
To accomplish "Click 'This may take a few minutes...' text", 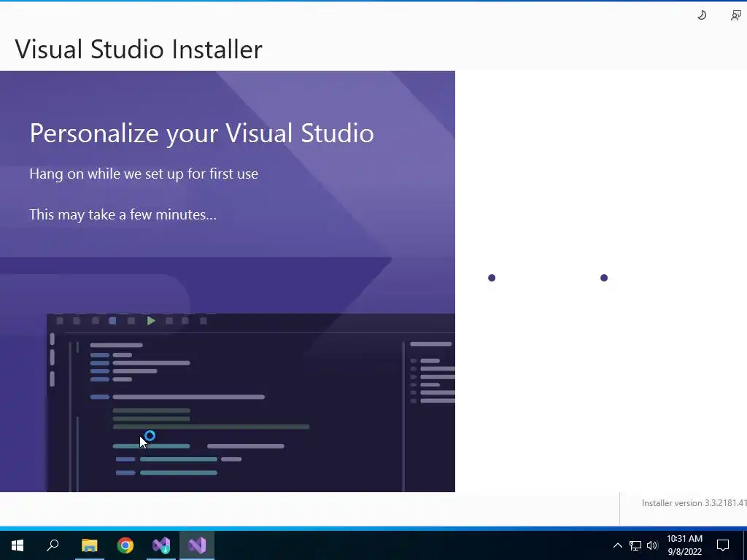I will tap(123, 215).
